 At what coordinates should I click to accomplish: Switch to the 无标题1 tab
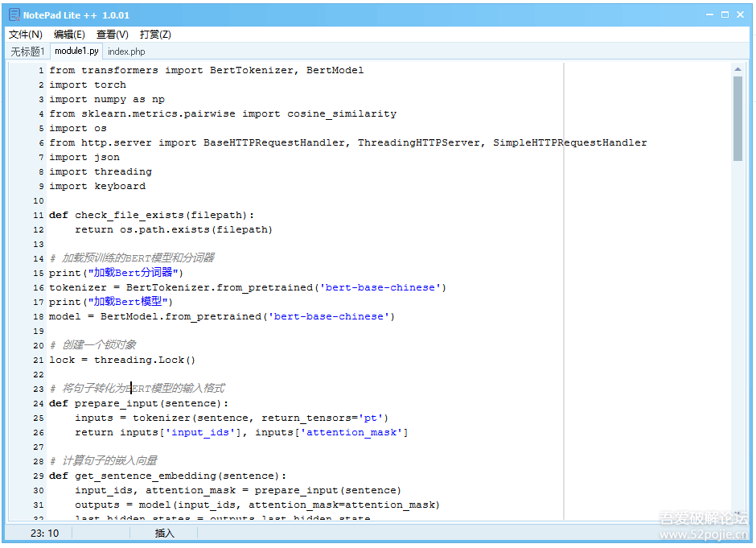click(27, 52)
